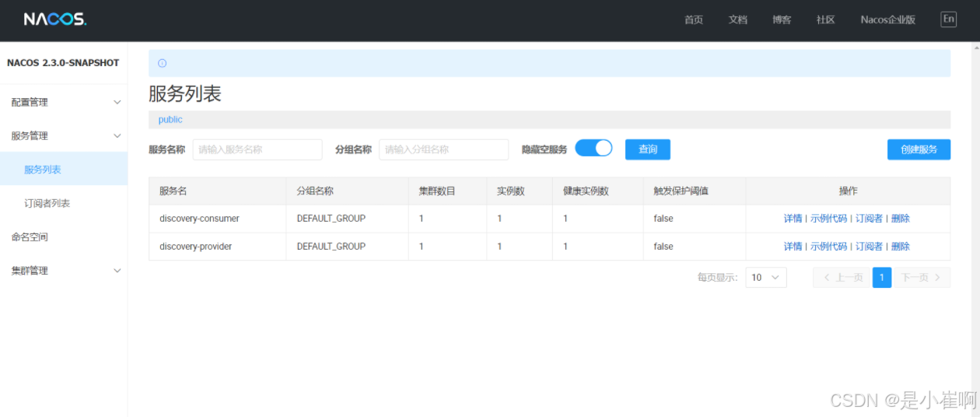Open the 博客 header link
980x417 pixels.
click(x=782, y=19)
